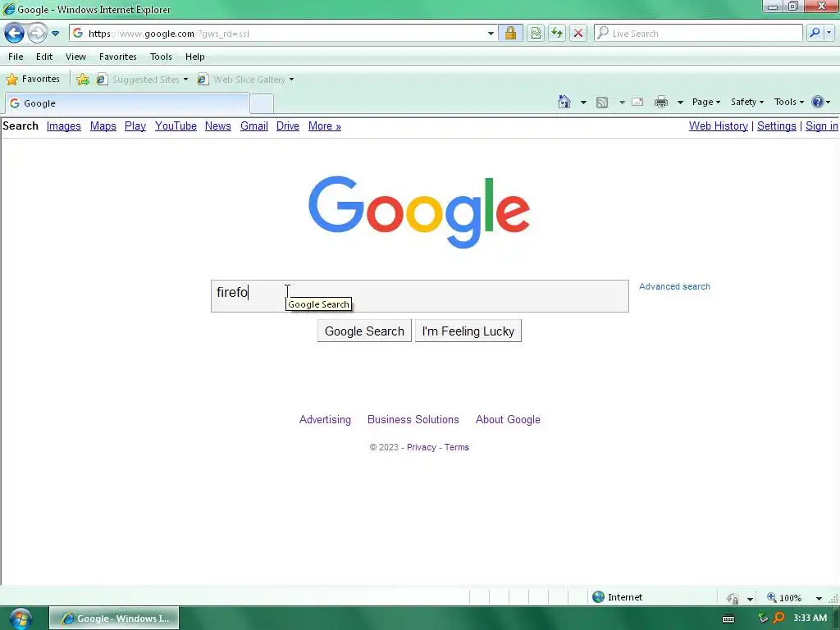This screenshot has width=840, height=630.
Task: Click the Google logo image
Action: click(x=419, y=212)
